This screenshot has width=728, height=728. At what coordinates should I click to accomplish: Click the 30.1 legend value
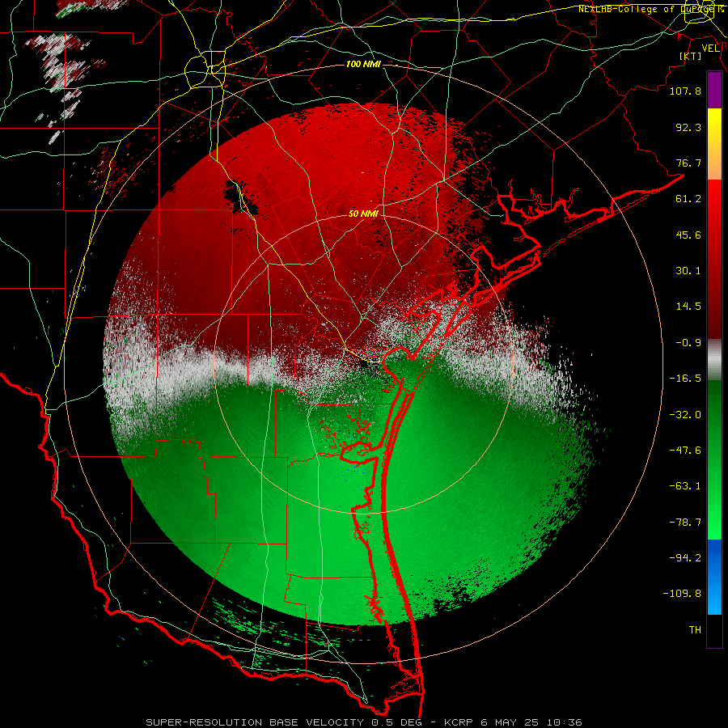click(688, 271)
